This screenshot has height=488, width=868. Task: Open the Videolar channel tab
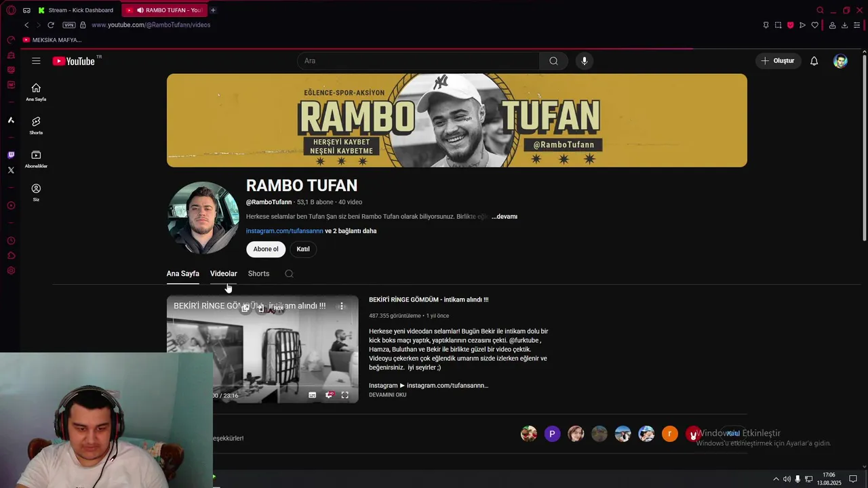[223, 274]
